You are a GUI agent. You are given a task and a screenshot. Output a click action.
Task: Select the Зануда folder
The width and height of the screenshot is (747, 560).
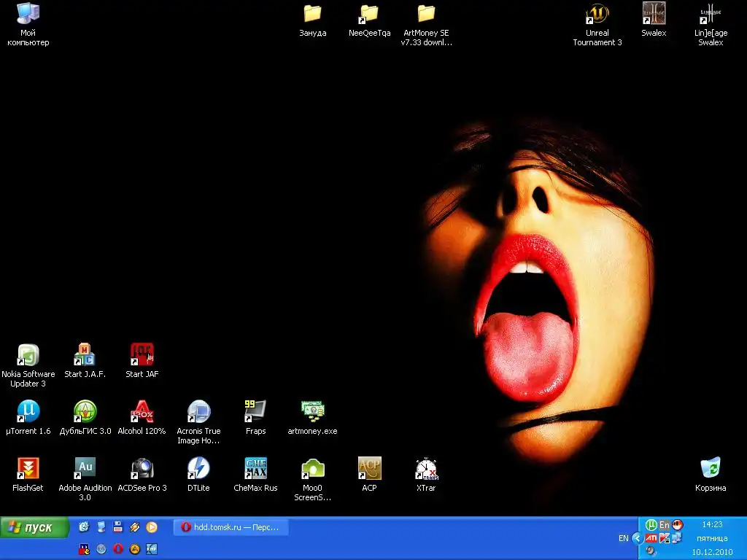312,15
